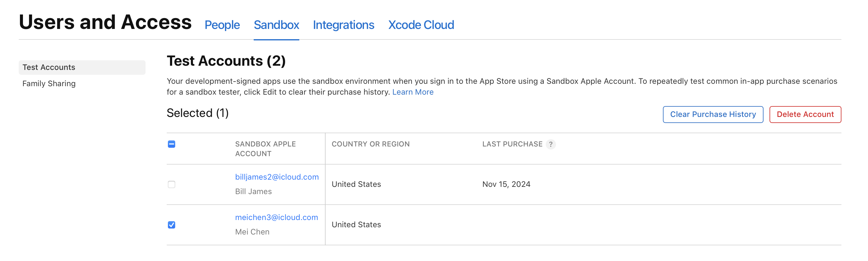
Task: Click the Sandbox Apple Account column header
Action: (265, 149)
